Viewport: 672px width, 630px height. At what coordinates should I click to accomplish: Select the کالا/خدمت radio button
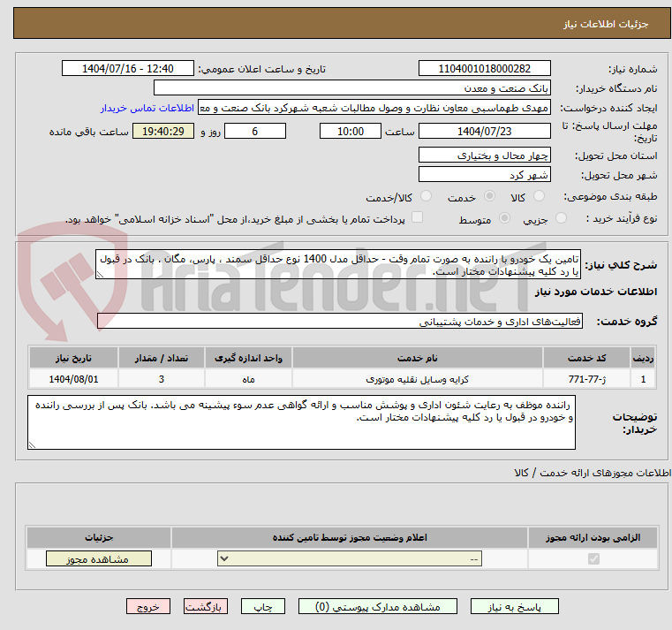(x=426, y=196)
